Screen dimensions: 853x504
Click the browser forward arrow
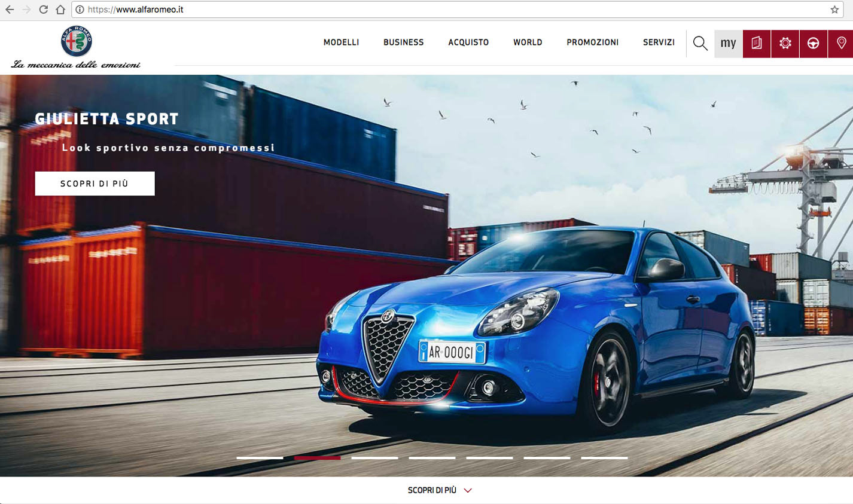pos(26,10)
